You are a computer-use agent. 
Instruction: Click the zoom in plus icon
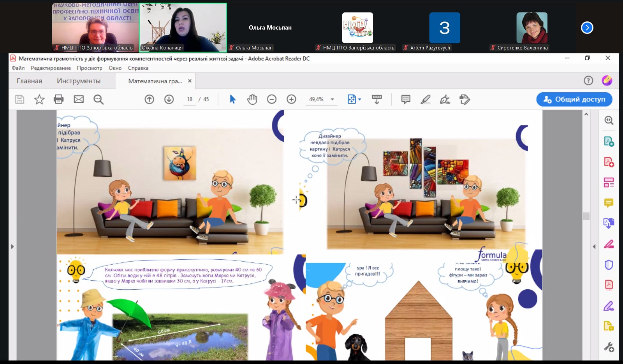pos(291,99)
